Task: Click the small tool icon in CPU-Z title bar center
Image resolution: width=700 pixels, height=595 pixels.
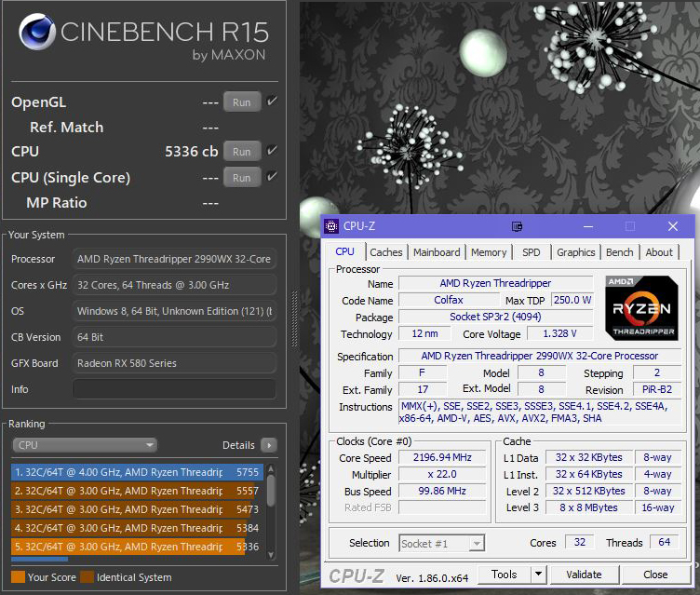Action: click(518, 226)
